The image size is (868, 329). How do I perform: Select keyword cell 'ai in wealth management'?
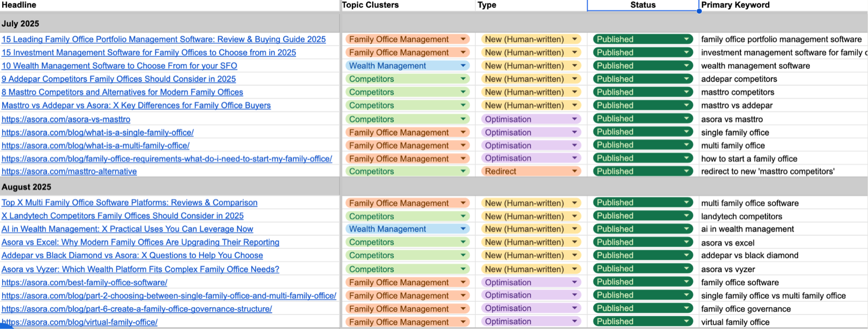pyautogui.click(x=783, y=229)
